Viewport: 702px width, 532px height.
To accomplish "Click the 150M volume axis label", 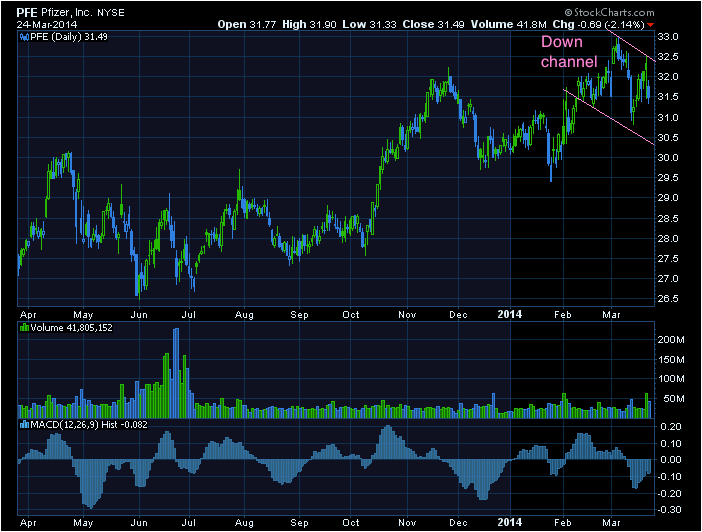I will click(x=671, y=360).
